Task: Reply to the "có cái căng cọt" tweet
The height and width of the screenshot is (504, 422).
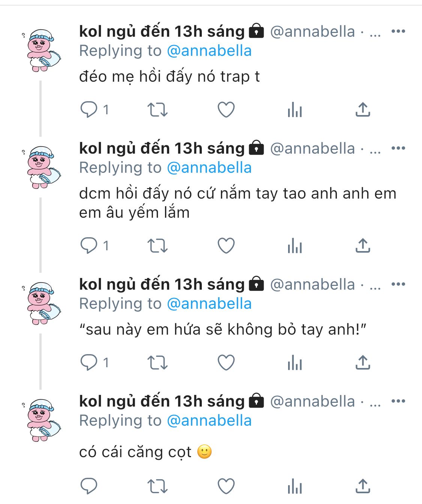Action: (x=89, y=486)
